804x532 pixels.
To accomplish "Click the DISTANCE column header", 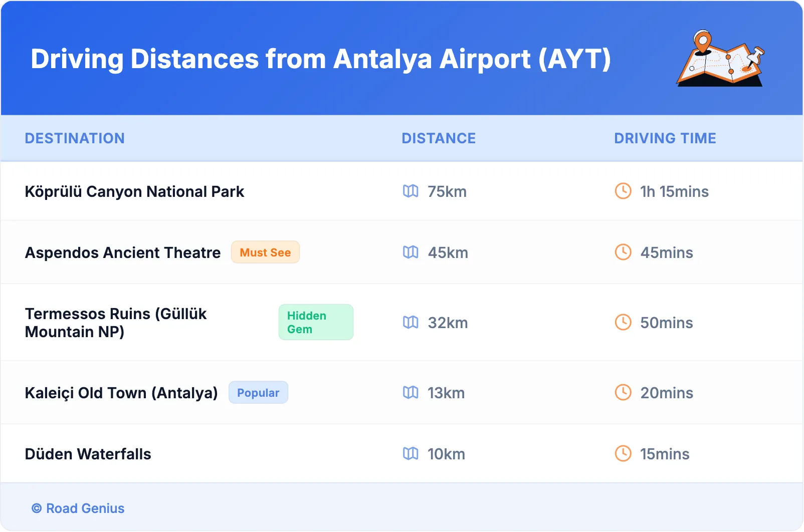I will pyautogui.click(x=439, y=138).
